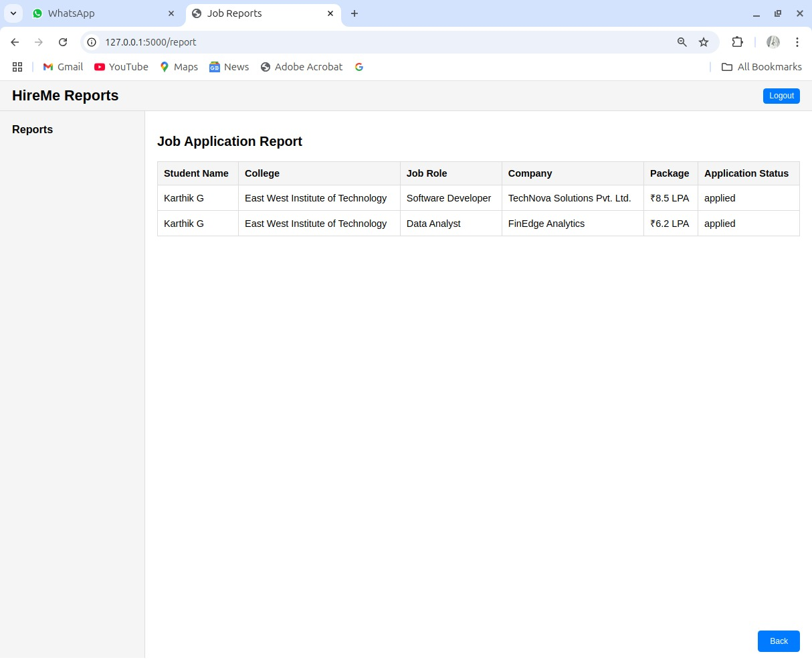Viewport: 812px width, 664px height.
Task: Close the Job Reports tab
Action: [330, 13]
